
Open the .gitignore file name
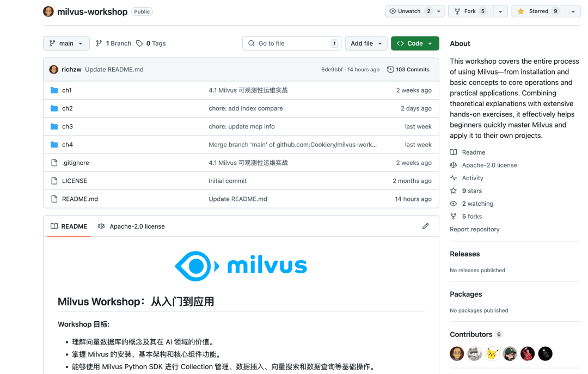pyautogui.click(x=75, y=162)
